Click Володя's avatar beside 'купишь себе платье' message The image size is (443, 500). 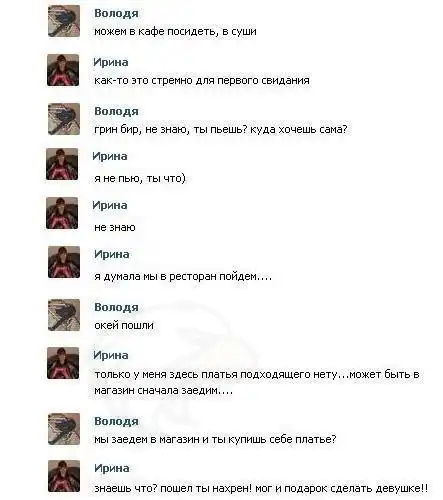coord(64,429)
